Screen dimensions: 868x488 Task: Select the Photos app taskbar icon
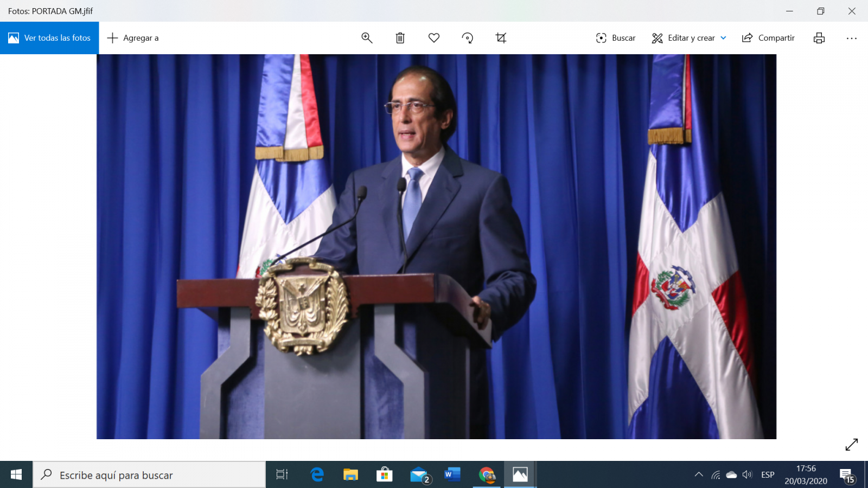(520, 475)
